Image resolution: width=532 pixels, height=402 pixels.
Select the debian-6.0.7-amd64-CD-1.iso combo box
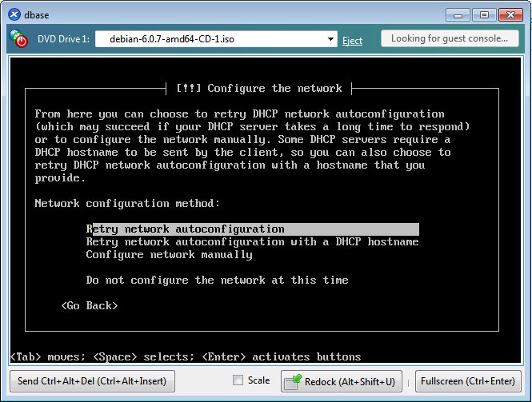pos(216,39)
